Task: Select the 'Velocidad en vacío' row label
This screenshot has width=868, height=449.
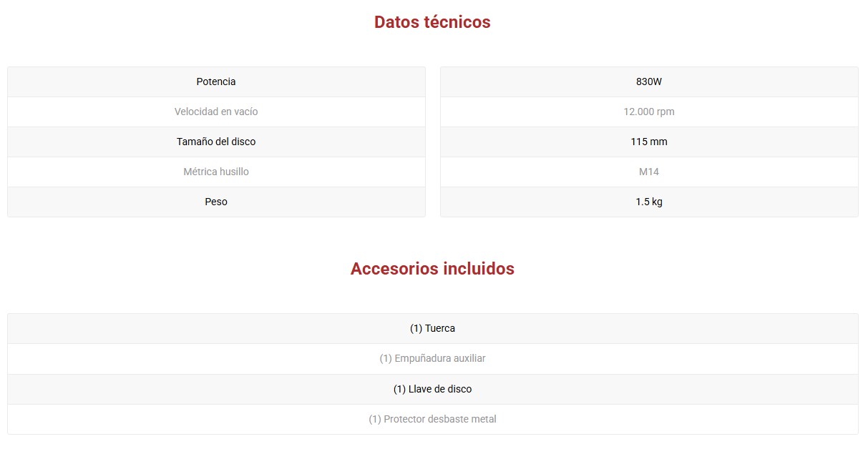Action: 216,112
